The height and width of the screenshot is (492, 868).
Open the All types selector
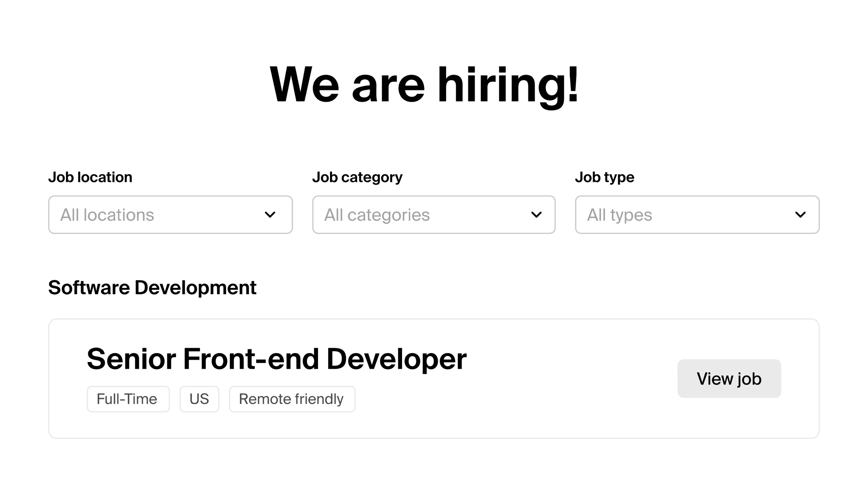697,215
